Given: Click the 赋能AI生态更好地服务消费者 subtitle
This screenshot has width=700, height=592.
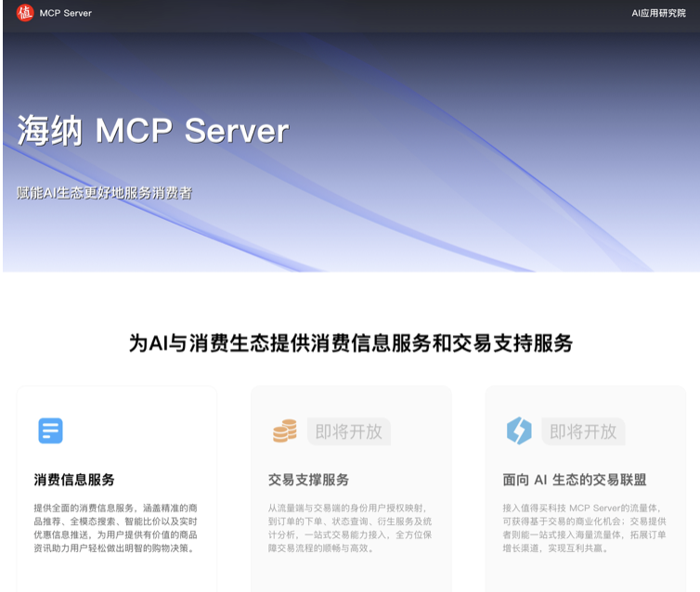Looking at the screenshot, I should point(105,193).
